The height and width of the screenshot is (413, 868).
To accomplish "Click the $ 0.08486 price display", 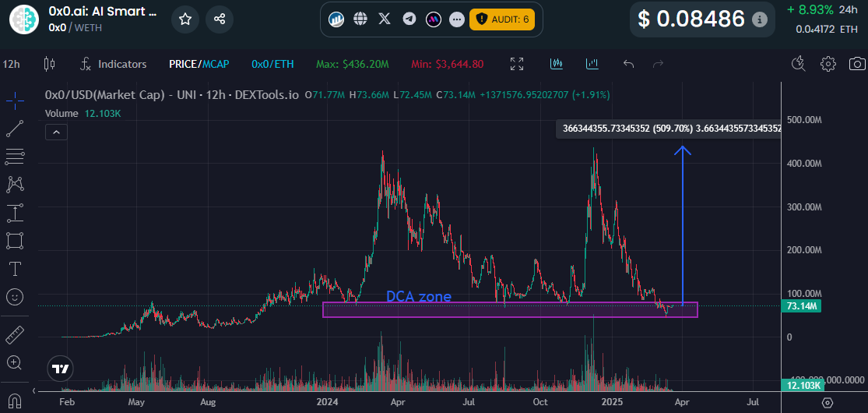I will [691, 19].
